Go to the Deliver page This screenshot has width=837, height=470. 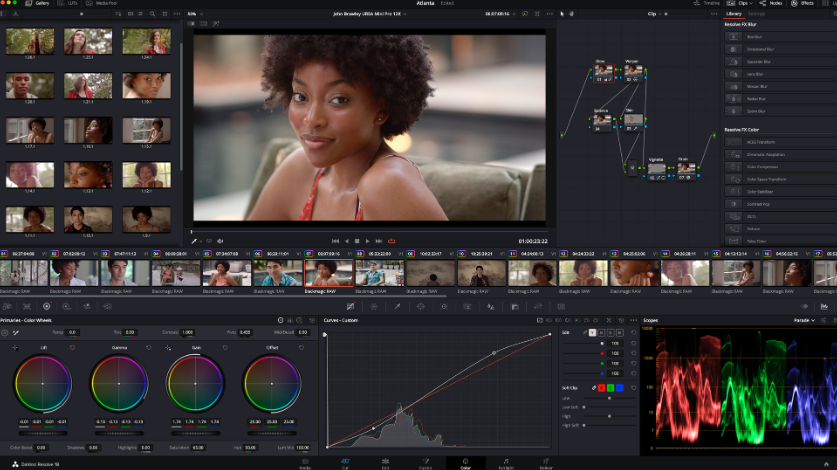point(546,463)
